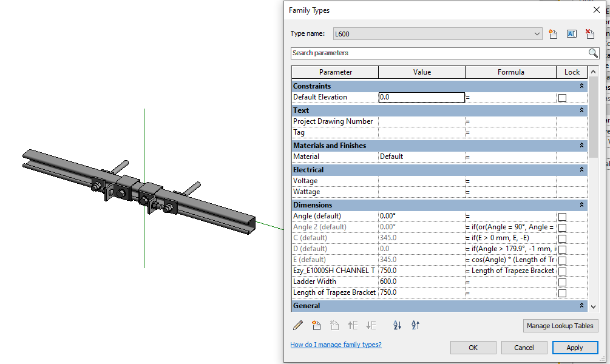This screenshot has height=364, width=610.
Task: Click the formula for C (default)
Action: (x=510, y=238)
